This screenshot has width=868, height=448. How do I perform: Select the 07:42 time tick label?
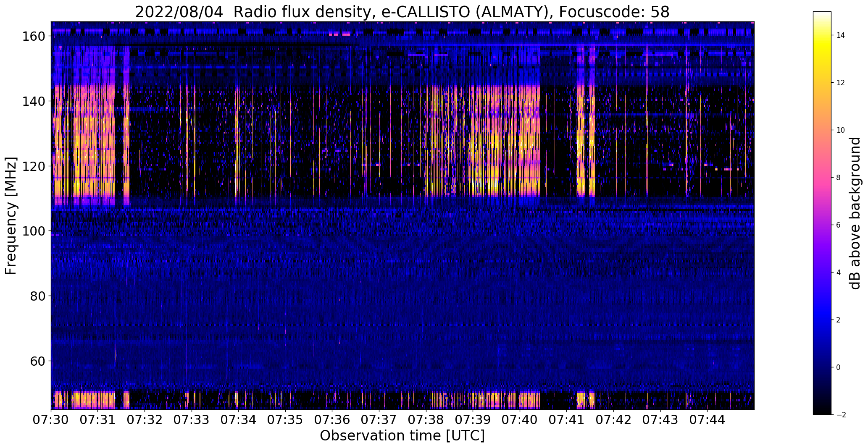coord(613,420)
